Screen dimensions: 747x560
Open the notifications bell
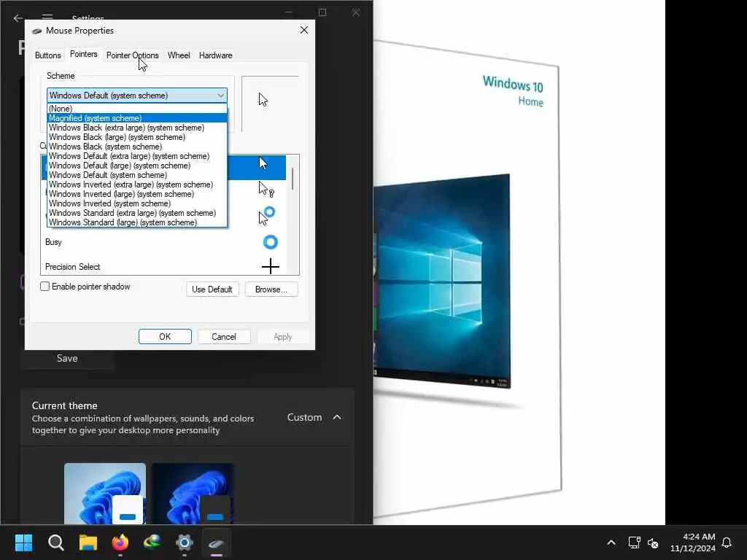(727, 542)
